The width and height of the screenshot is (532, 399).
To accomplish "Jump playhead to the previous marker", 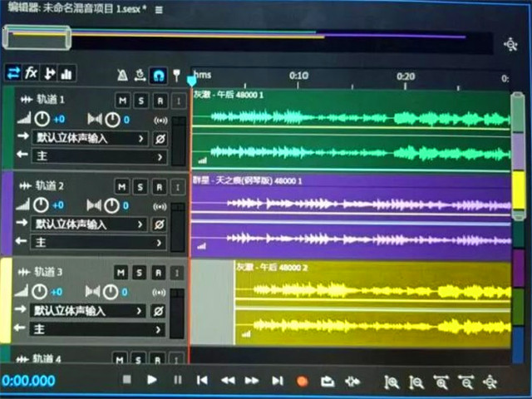I will tap(202, 380).
